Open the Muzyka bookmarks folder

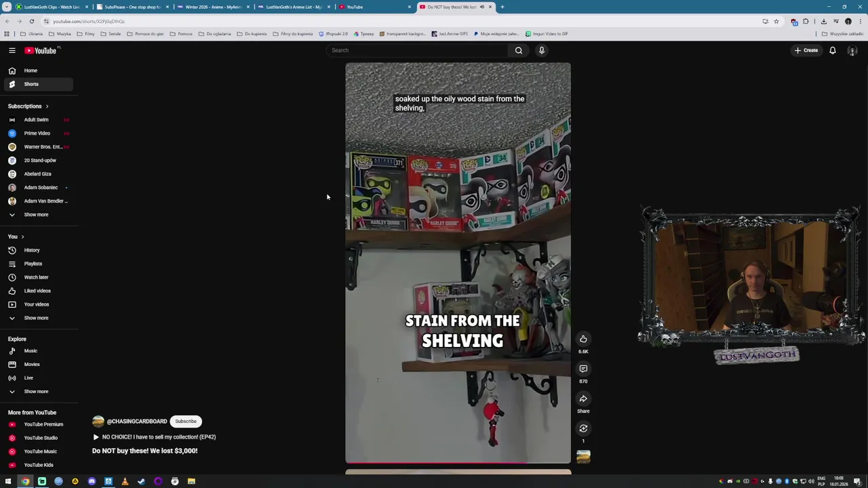coord(60,34)
